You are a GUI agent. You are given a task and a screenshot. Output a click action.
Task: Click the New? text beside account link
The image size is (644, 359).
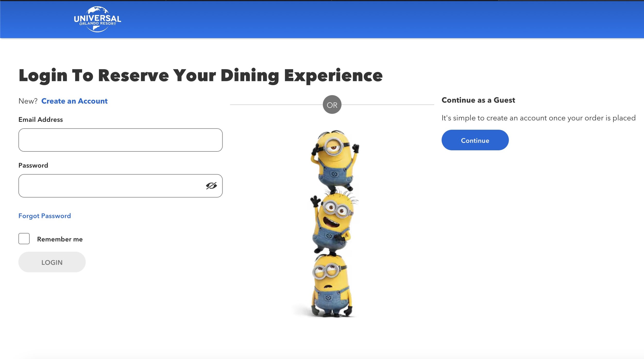(28, 101)
